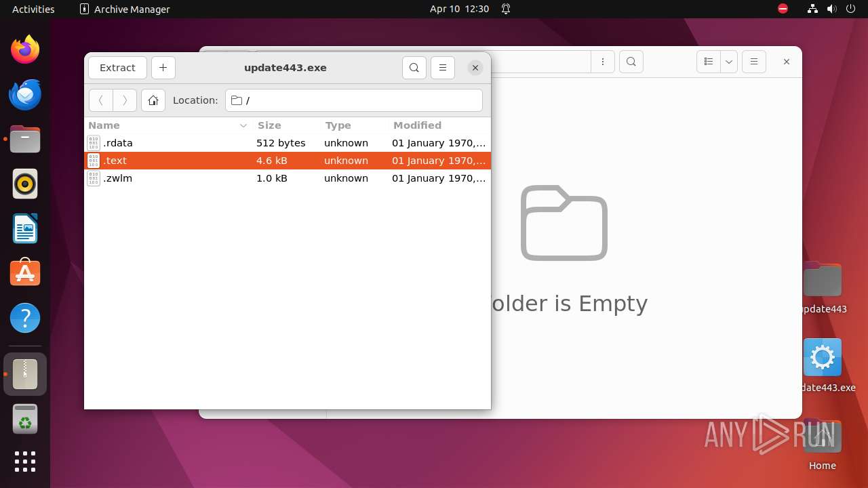Viewport: 868px width, 488px height.
Task: Open Help from the dock
Action: coord(25,318)
